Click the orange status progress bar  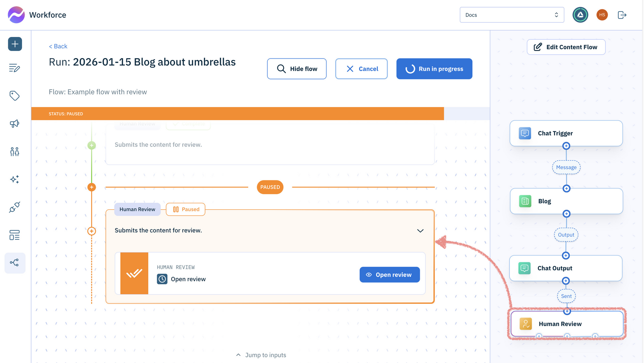click(237, 114)
